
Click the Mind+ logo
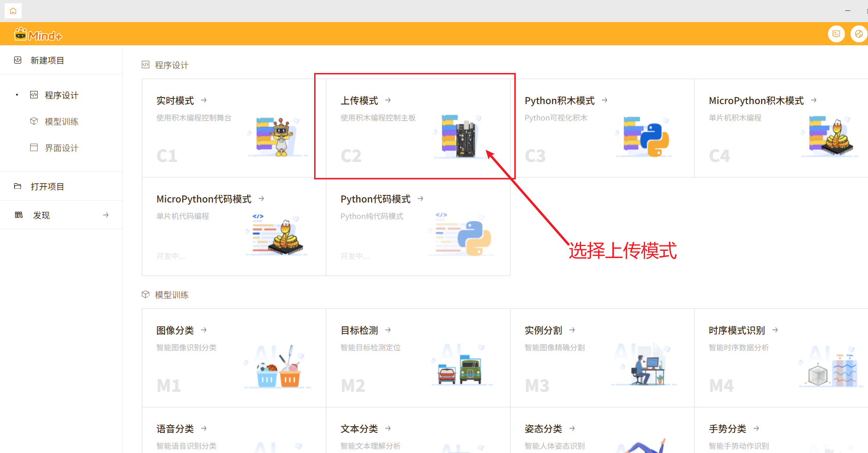(x=38, y=35)
